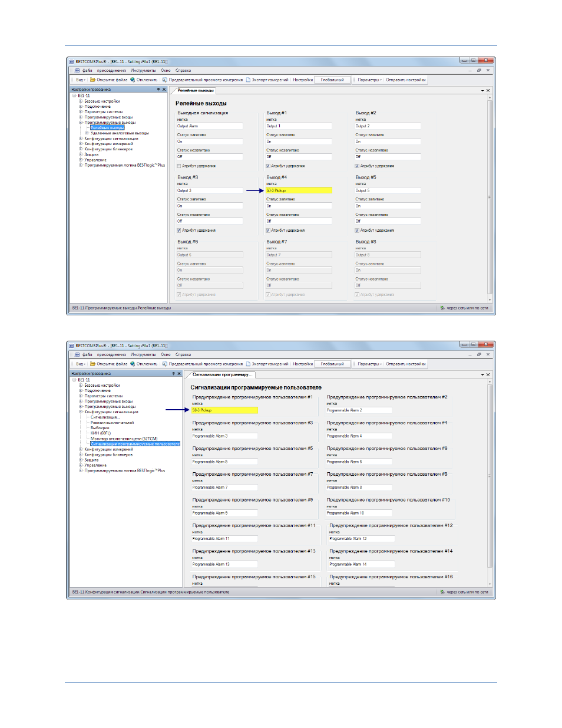This screenshot has height=728, width=562.
Task: Click Output Alarm метка field
Action: click(x=210, y=126)
